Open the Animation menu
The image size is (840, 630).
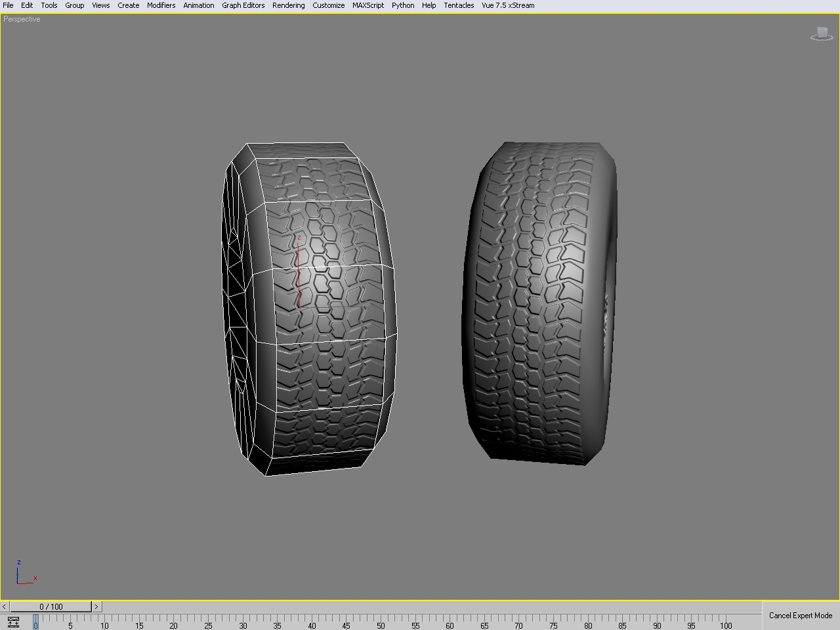click(x=198, y=5)
